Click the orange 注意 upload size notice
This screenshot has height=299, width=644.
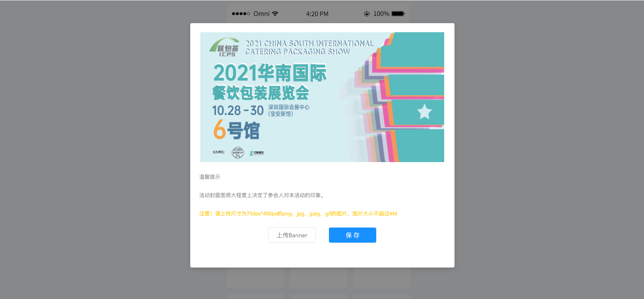click(298, 214)
